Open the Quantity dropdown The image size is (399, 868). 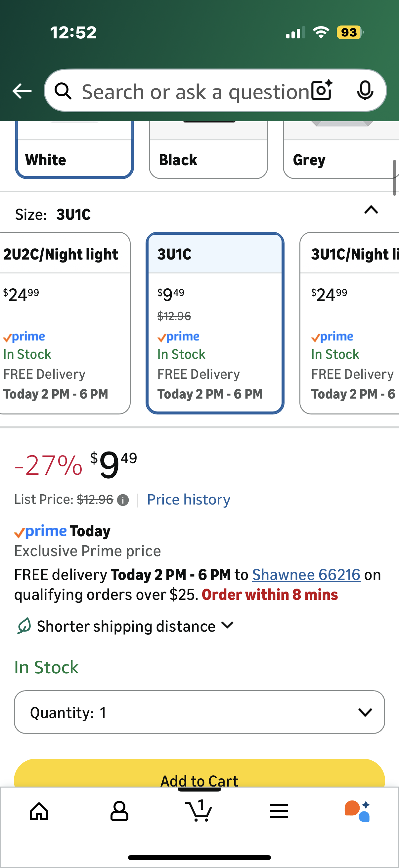(x=199, y=712)
